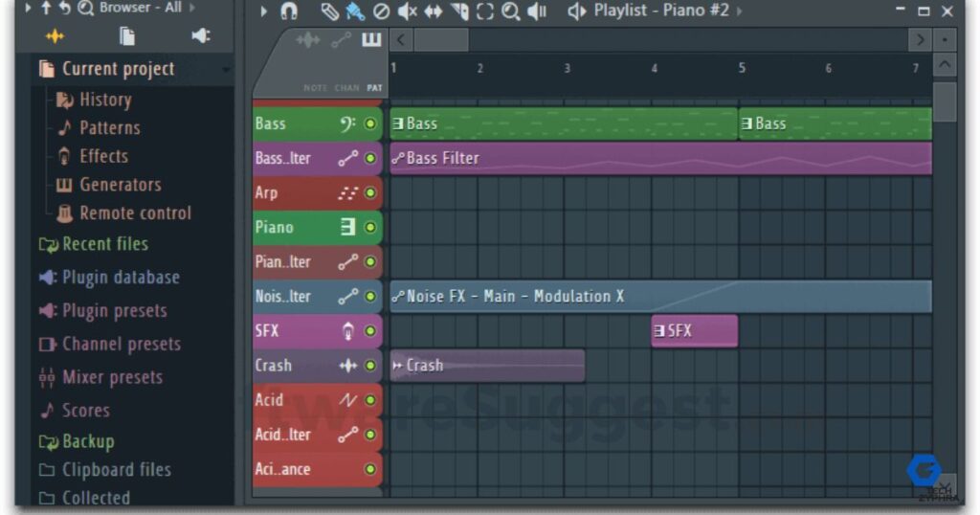Click the browser search magnifier icon
This screenshot has width=980, height=515.
[x=85, y=8]
